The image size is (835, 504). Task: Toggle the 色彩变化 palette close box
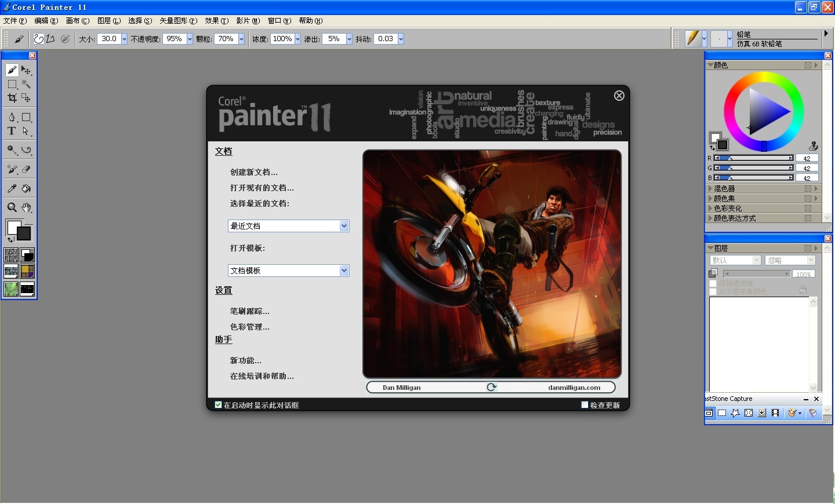point(808,209)
